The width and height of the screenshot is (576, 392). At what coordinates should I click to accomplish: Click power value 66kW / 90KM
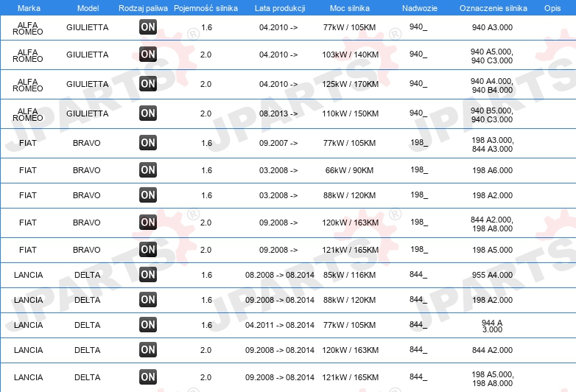point(349,170)
